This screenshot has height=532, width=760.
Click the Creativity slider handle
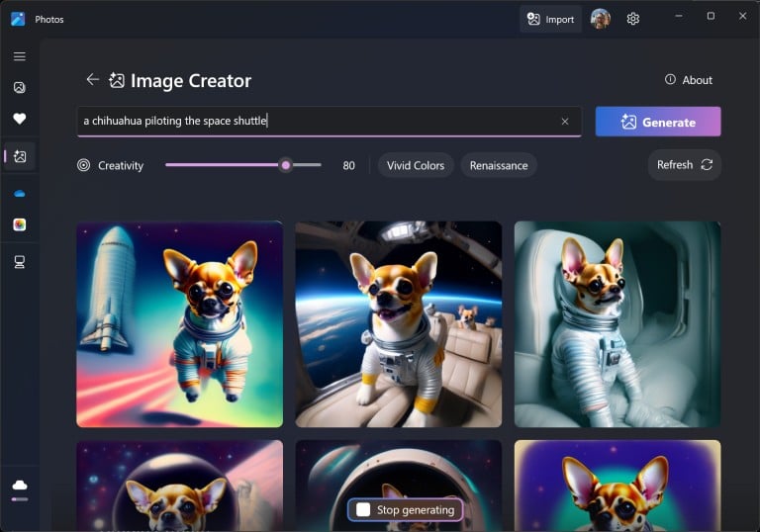(286, 165)
